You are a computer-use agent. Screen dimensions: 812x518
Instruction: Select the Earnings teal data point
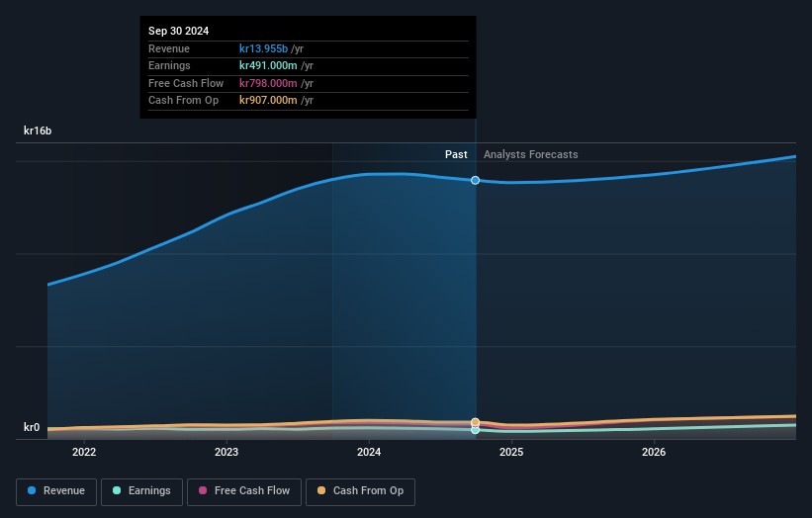tap(476, 430)
